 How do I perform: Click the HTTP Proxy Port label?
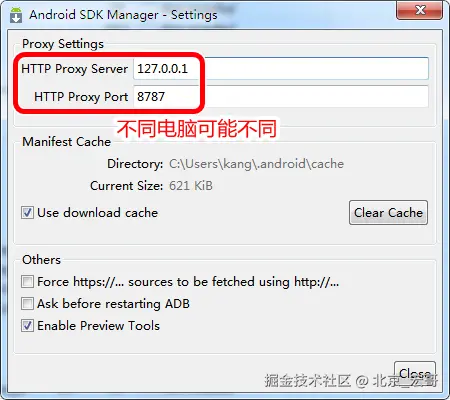pyautogui.click(x=81, y=97)
